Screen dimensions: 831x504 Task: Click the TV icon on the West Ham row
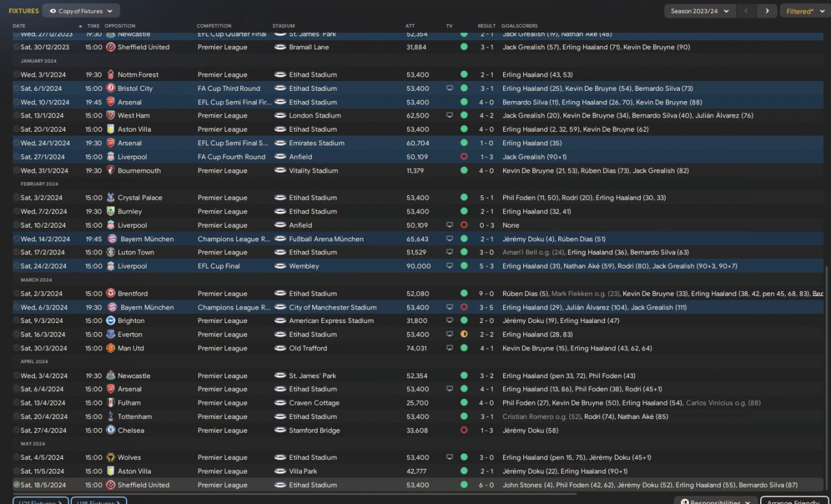pos(449,115)
